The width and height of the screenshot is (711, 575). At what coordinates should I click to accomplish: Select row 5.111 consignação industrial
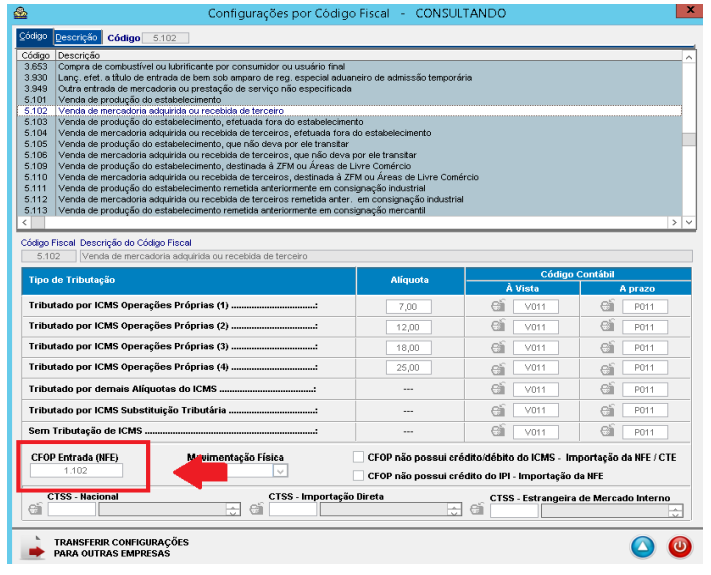[350, 188]
